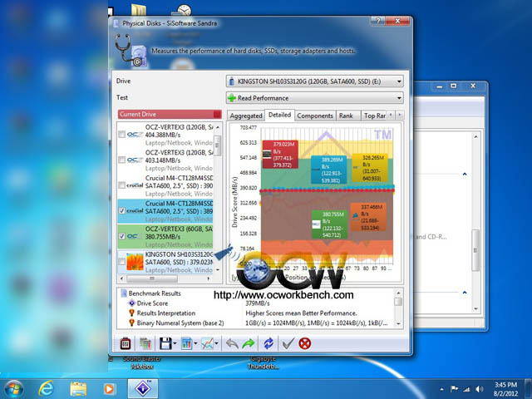Open the Test type combo box

pyautogui.click(x=314, y=98)
